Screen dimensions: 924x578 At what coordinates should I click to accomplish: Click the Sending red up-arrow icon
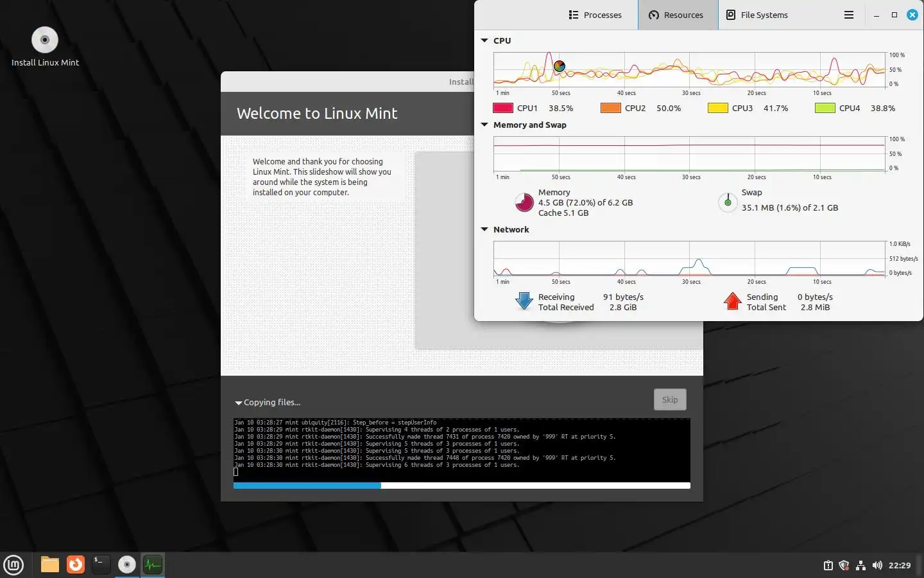732,301
